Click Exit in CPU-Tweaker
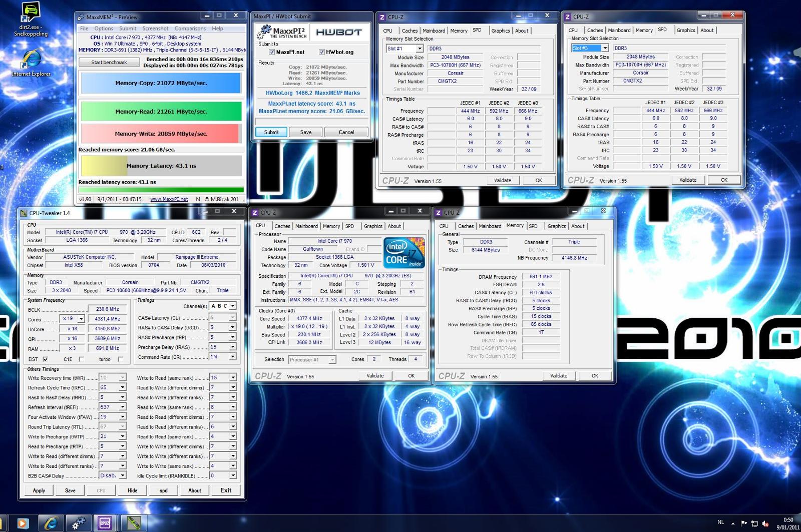Screen dimensions: 801x532 (226, 490)
